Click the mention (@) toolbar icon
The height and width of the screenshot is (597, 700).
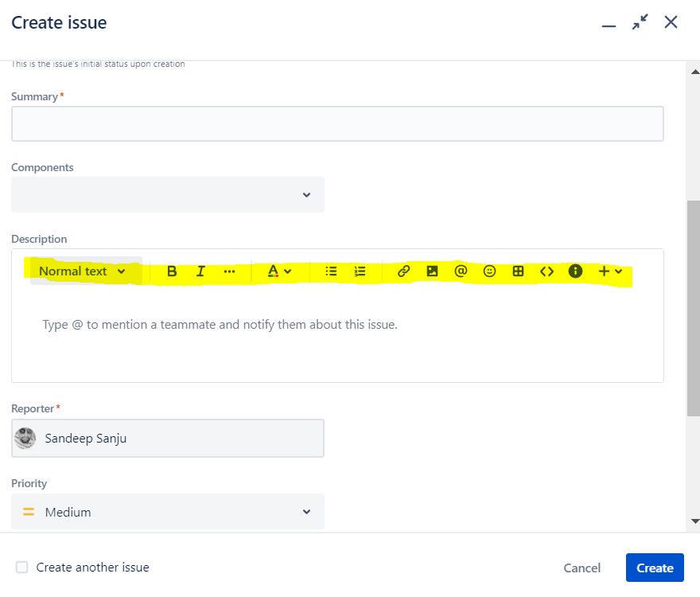pyautogui.click(x=461, y=271)
